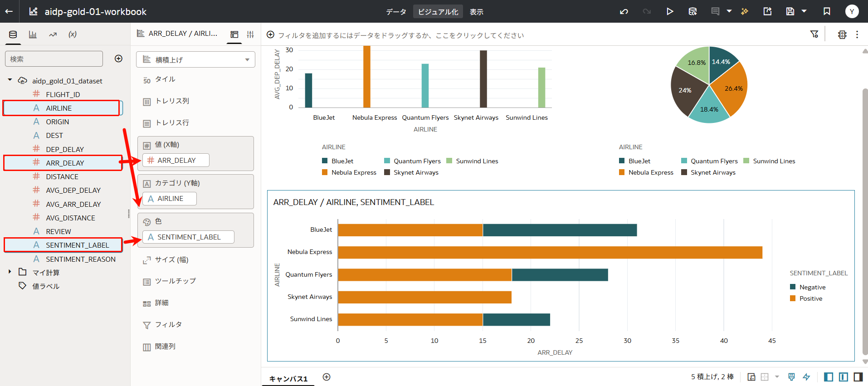The width and height of the screenshot is (868, 386).
Task: Toggle the brushing icon in status bar
Action: (791, 377)
